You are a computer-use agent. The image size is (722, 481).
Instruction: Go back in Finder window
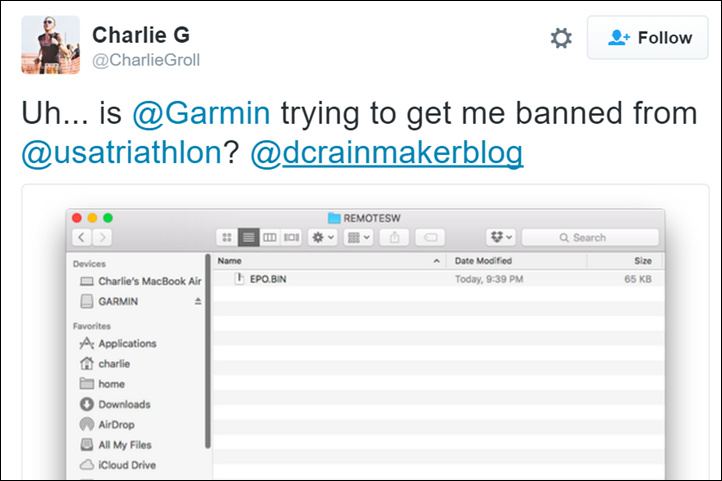point(82,238)
